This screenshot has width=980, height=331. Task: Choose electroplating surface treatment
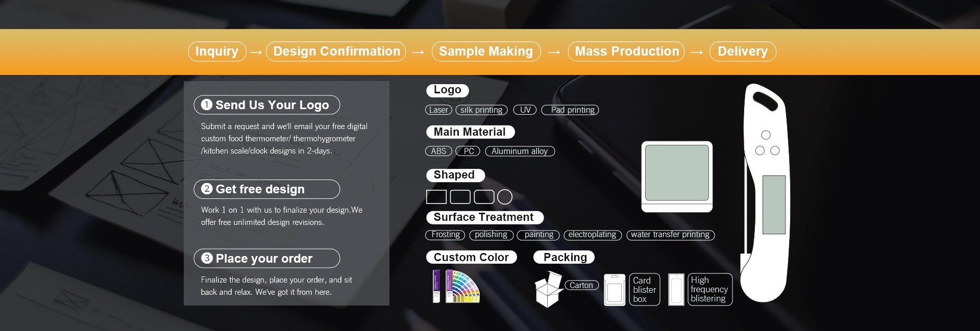[x=593, y=235]
